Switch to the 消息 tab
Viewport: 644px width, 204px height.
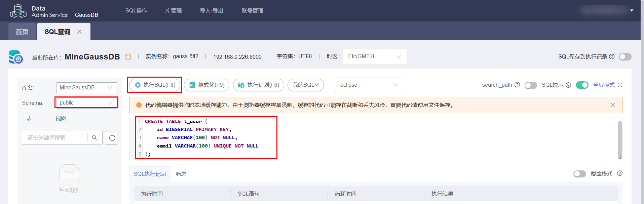(x=181, y=174)
